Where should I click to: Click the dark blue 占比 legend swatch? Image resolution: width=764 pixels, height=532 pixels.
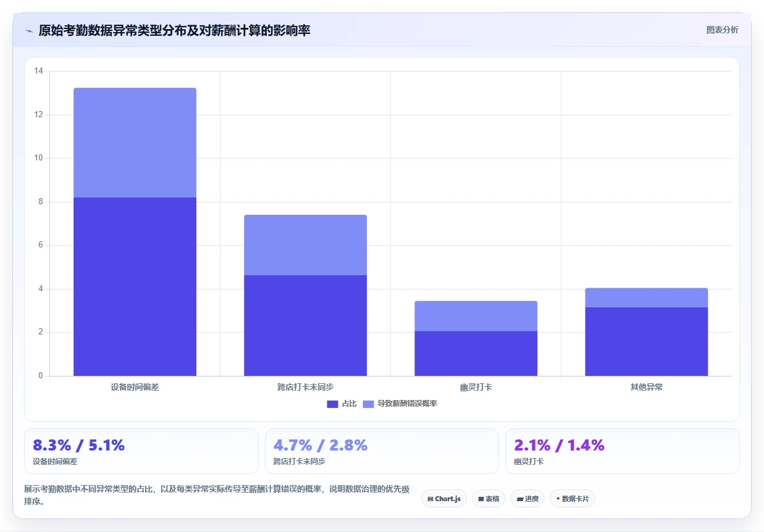point(332,404)
